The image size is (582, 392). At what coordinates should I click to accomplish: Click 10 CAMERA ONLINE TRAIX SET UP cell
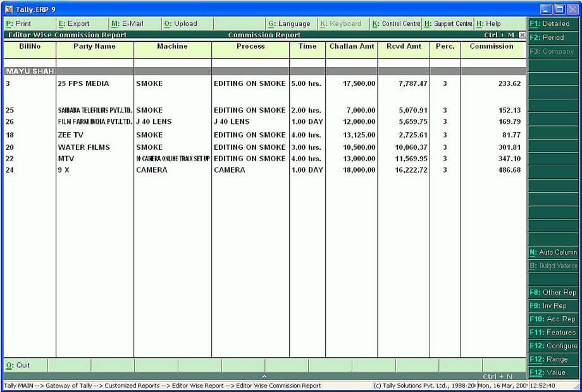click(173, 159)
